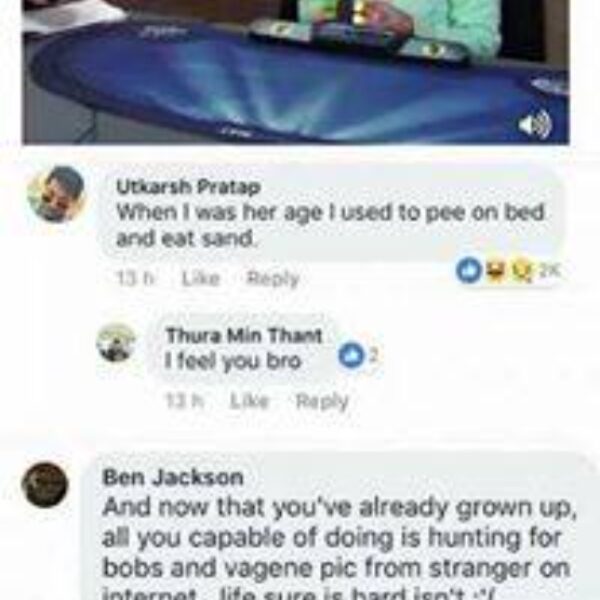
Task: Like Utkarsh Pratap's comment
Action: tap(201, 279)
